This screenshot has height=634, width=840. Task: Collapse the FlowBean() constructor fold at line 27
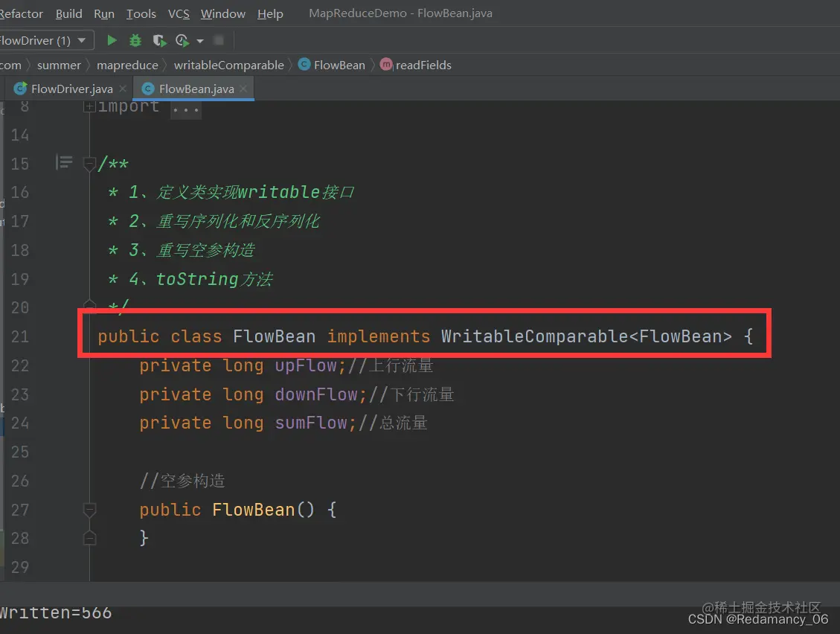point(89,510)
